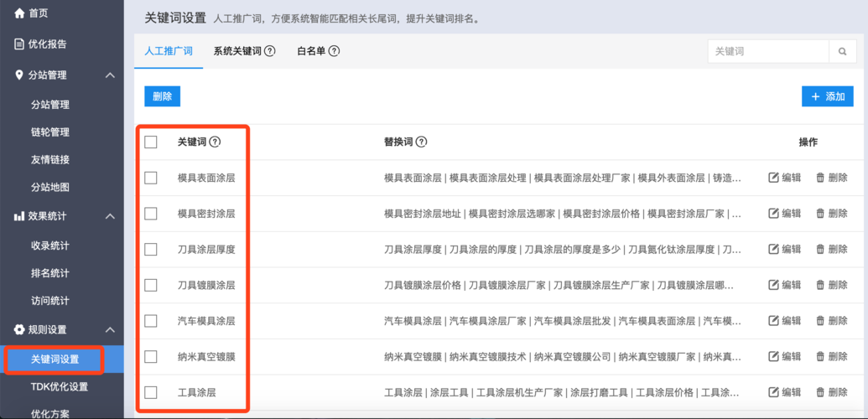Click replacement words text for 工具涂层 row
Image resolution: width=868 pixels, height=419 pixels.
tap(562, 392)
